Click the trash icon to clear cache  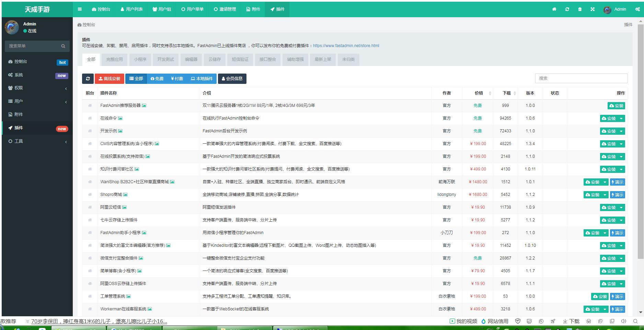pos(580,9)
